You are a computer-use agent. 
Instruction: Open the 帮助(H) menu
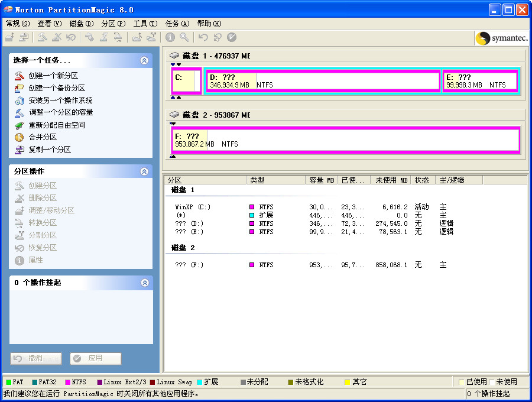[x=209, y=24]
